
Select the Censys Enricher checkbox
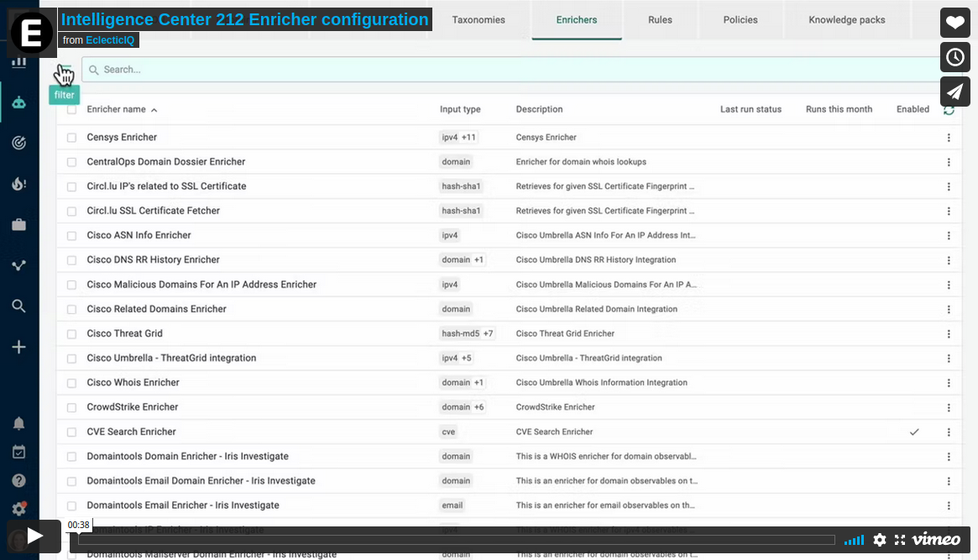pyautogui.click(x=71, y=138)
